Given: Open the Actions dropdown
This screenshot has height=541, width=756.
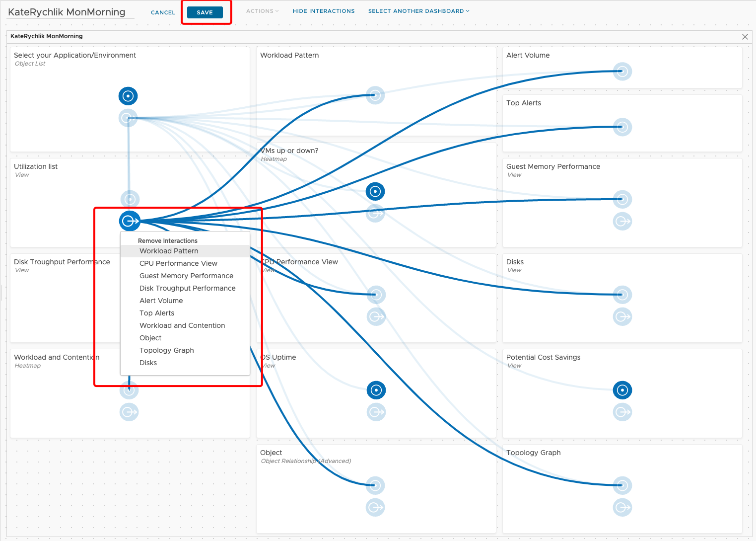Looking at the screenshot, I should pos(262,11).
